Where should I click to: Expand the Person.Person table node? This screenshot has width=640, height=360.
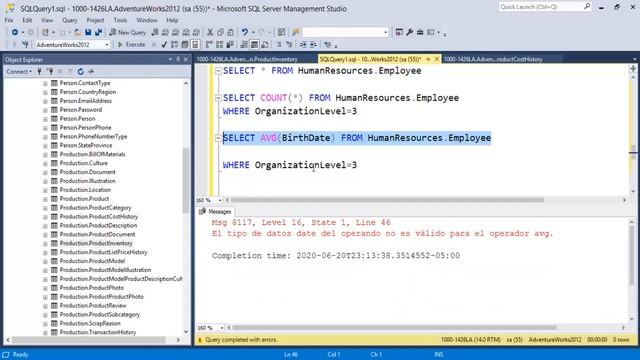[45, 119]
